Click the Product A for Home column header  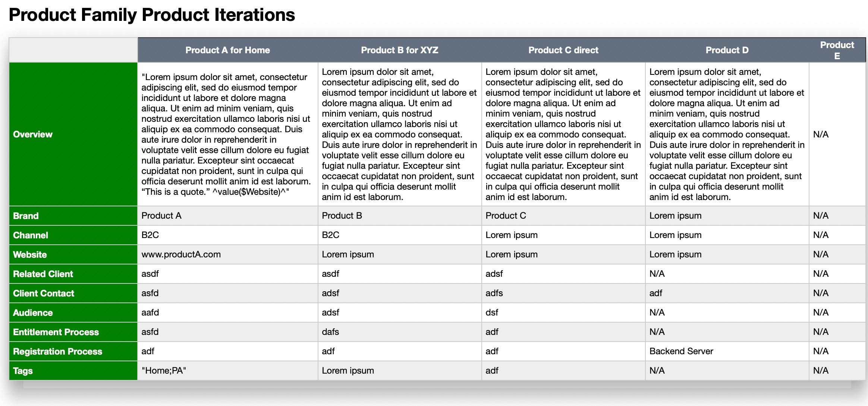pos(227,50)
